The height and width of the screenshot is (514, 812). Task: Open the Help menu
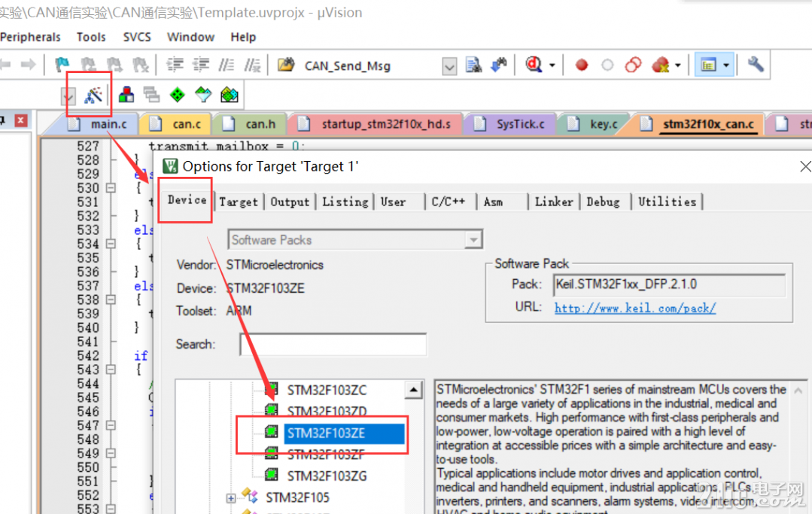click(243, 38)
